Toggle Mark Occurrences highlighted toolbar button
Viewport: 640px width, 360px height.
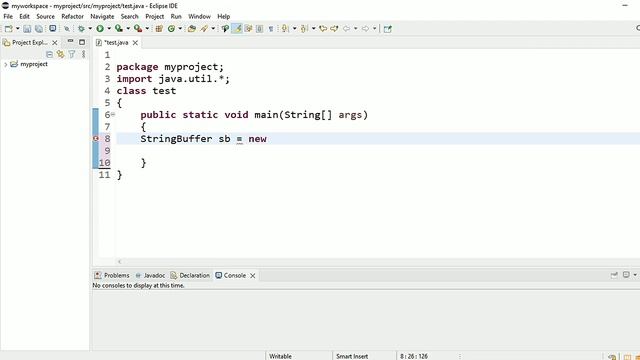237,29
